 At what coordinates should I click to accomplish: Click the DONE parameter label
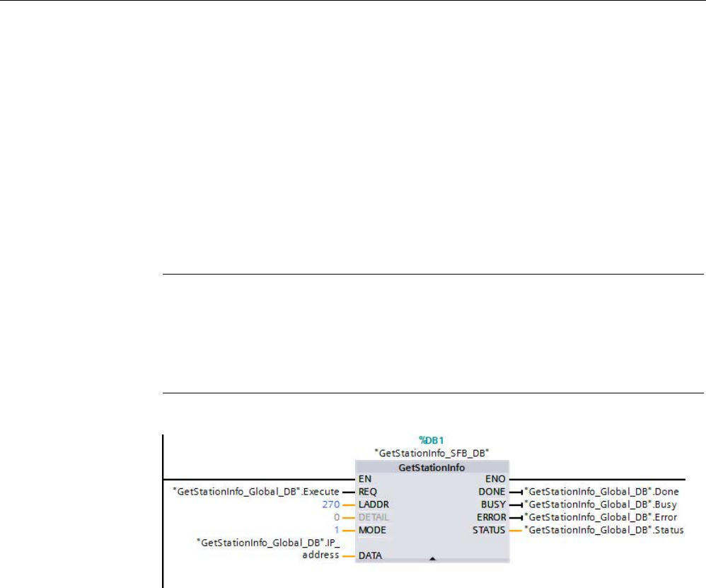coord(492,492)
